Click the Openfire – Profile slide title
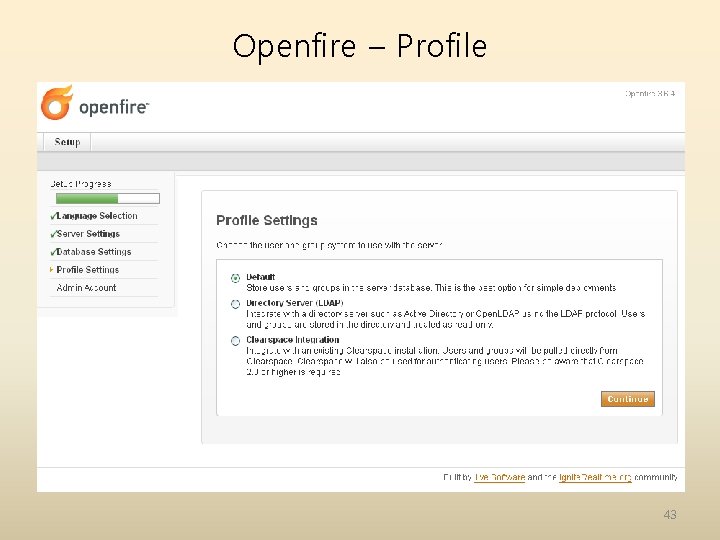The width and height of the screenshot is (720, 540). coord(360,46)
